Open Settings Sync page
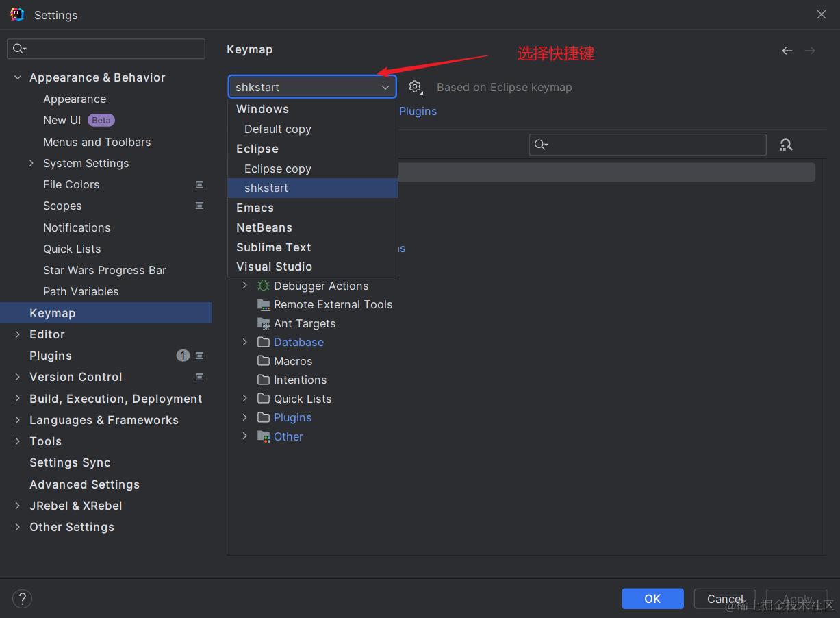 click(70, 462)
